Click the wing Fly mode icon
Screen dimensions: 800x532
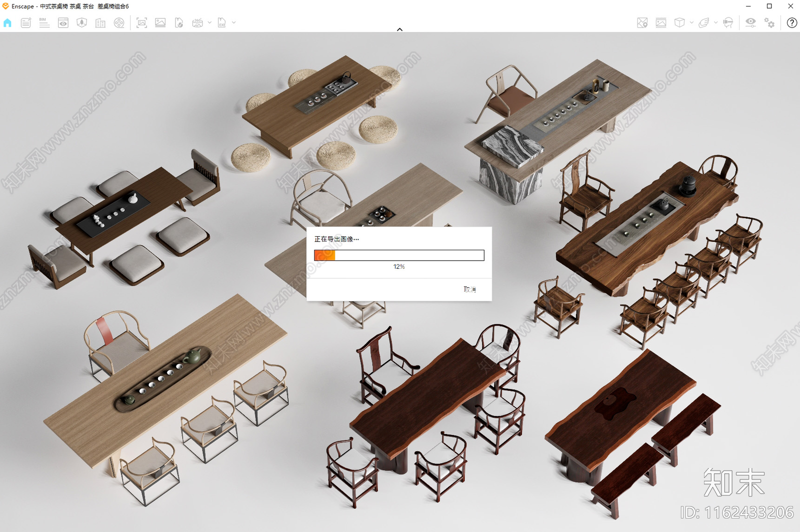pos(704,23)
